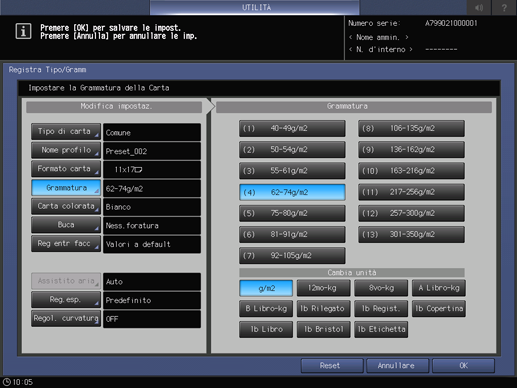
Task: Switch unit to A Libro-kg
Action: coord(439,288)
